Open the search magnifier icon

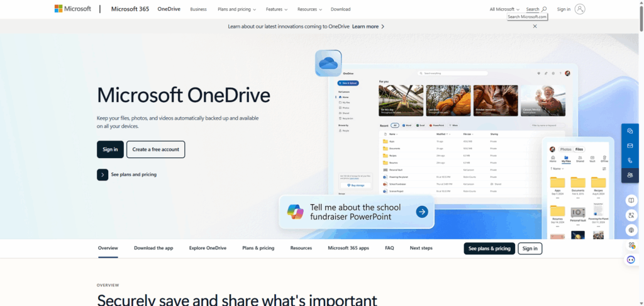(x=544, y=9)
